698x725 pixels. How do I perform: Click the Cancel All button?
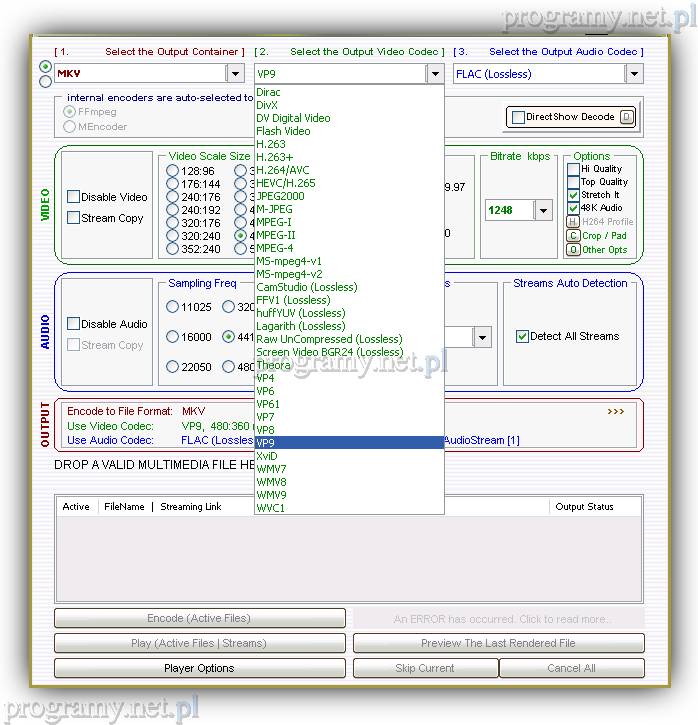coord(571,668)
